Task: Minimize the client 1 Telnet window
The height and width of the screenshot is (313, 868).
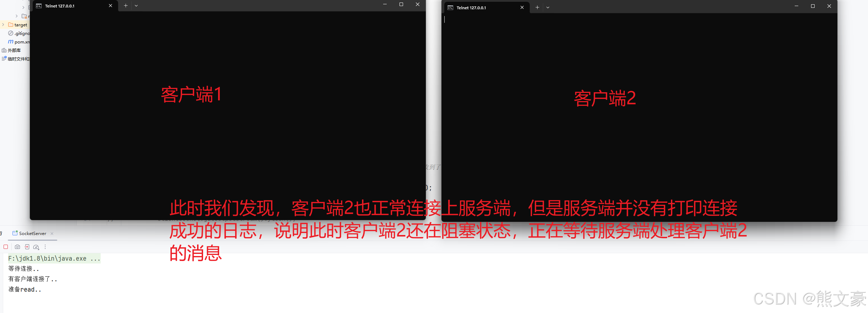Action: [385, 5]
